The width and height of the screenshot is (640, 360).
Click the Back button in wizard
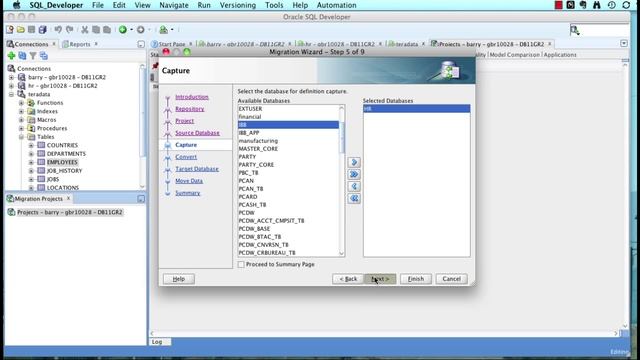click(348, 279)
